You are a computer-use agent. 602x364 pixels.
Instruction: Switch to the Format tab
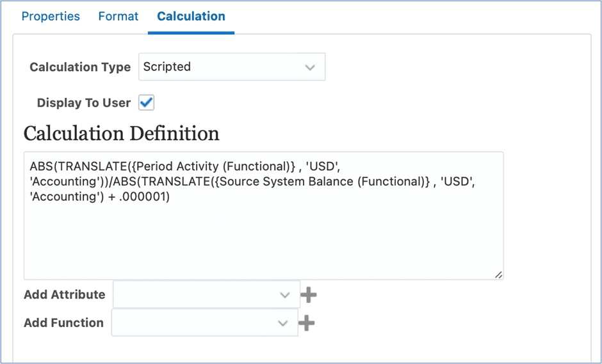118,17
